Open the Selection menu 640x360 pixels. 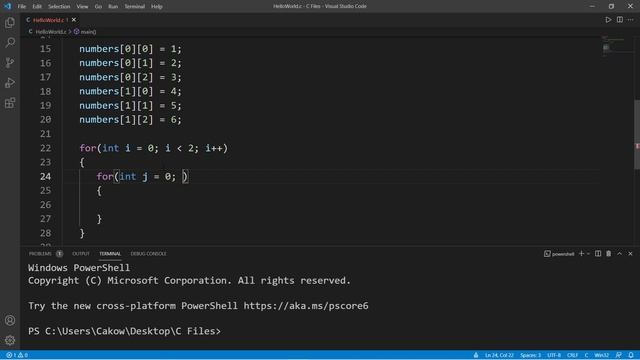coord(59,6)
